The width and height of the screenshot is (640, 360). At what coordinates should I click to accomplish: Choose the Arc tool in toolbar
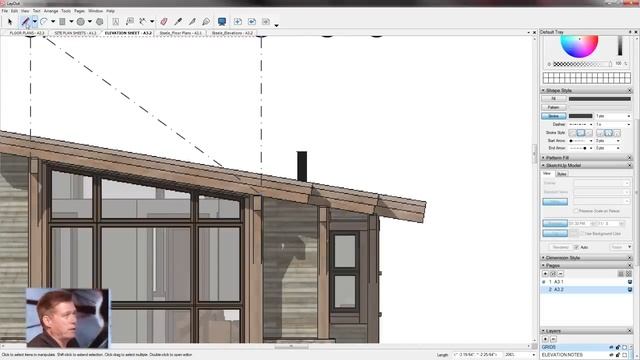[x=44, y=22]
